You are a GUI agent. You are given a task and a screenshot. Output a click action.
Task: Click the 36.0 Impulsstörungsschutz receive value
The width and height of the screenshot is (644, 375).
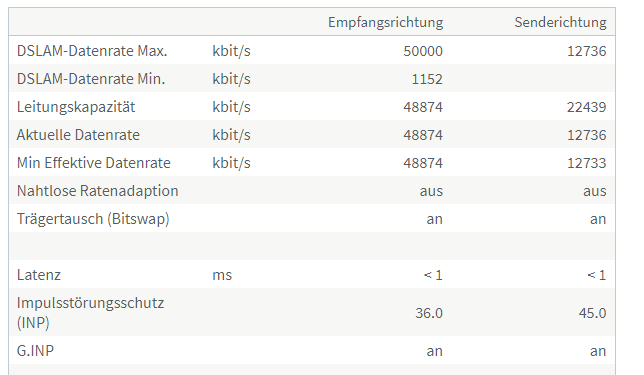click(x=429, y=313)
